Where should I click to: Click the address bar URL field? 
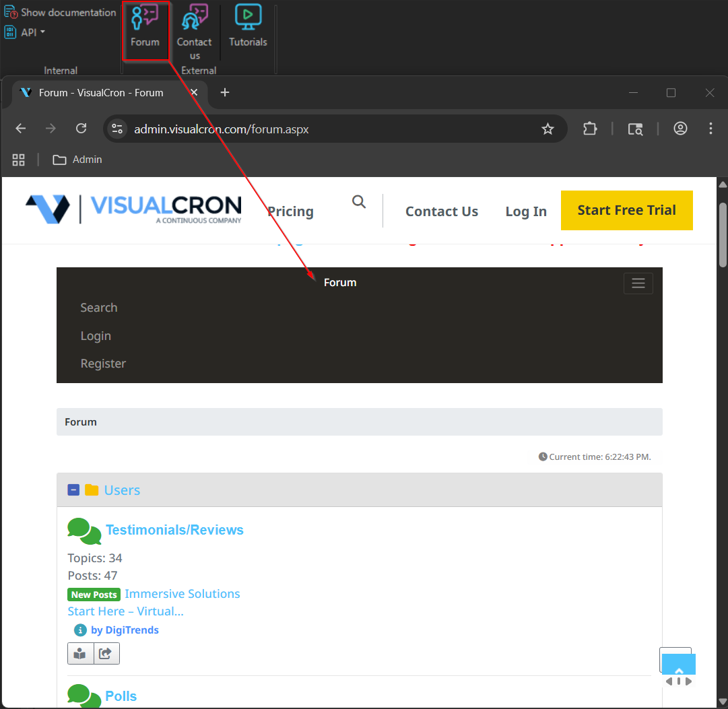323,129
